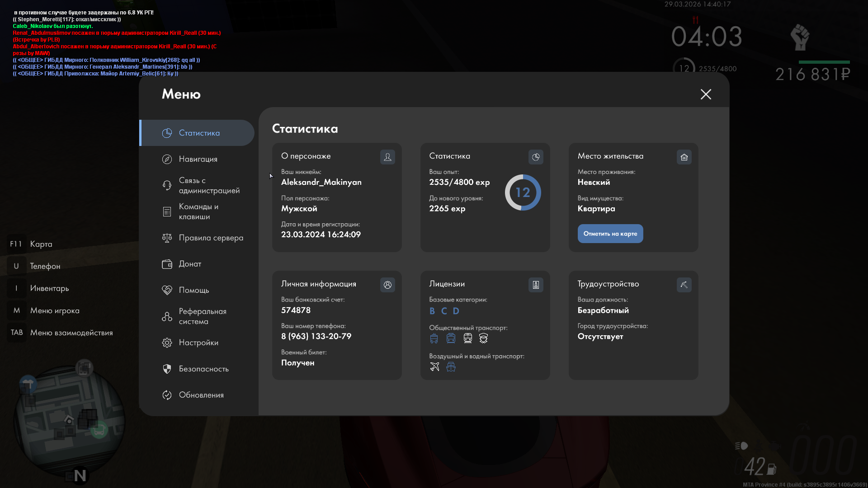
Task: Click the user circle icon in Личная информация card
Action: [387, 285]
